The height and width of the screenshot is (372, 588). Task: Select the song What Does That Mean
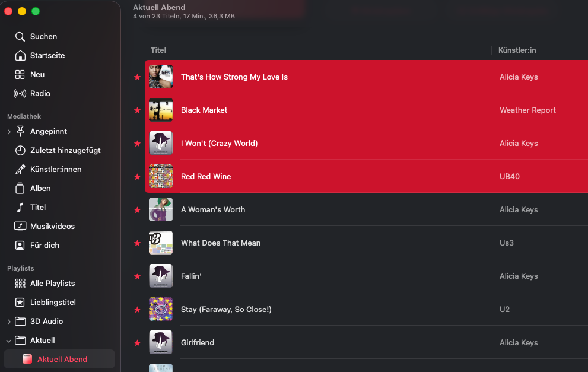366,243
